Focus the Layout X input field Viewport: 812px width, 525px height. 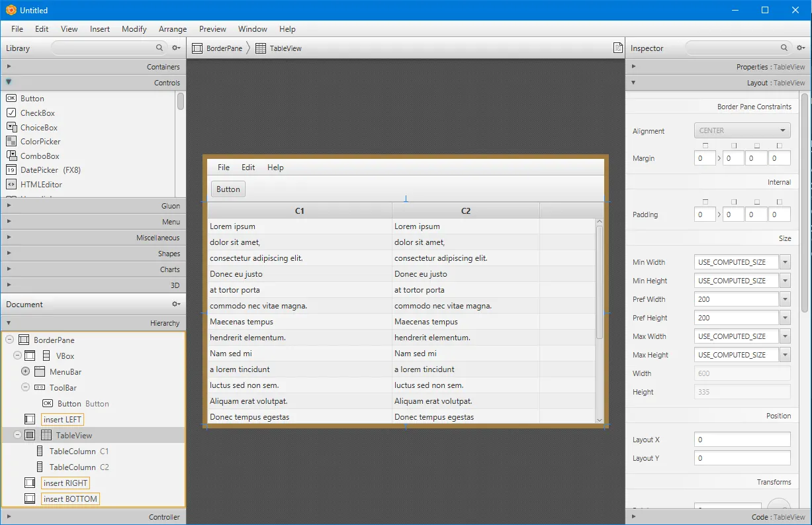click(743, 440)
